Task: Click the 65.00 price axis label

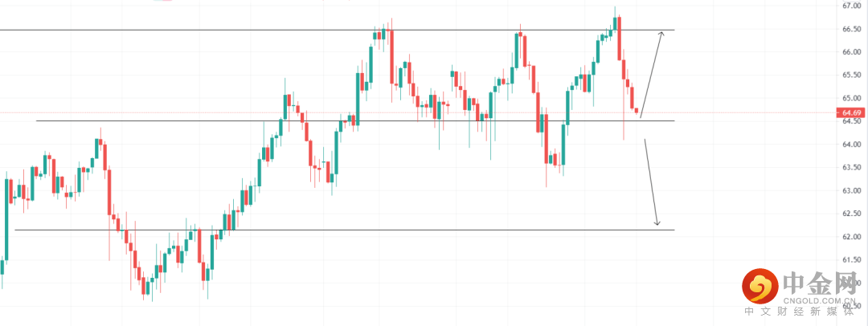Action: click(x=852, y=98)
